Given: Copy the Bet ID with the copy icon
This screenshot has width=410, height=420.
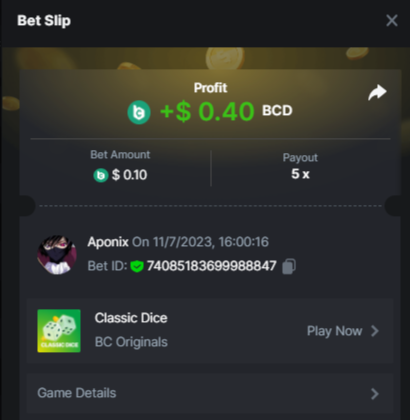Looking at the screenshot, I should click(x=289, y=266).
